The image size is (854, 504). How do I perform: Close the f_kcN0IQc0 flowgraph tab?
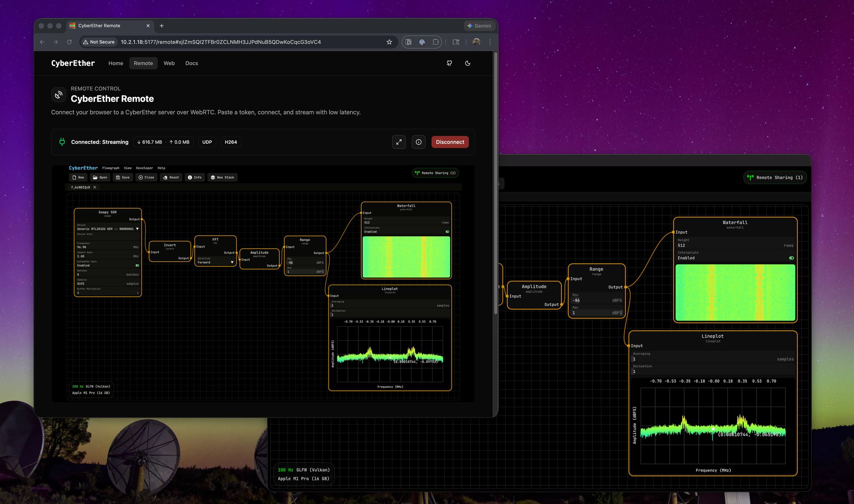[95, 187]
